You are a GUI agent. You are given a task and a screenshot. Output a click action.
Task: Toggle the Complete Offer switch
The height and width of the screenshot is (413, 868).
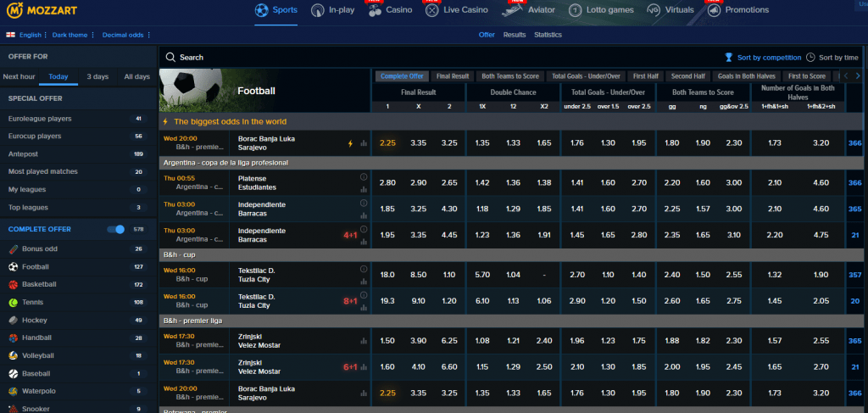(x=115, y=229)
